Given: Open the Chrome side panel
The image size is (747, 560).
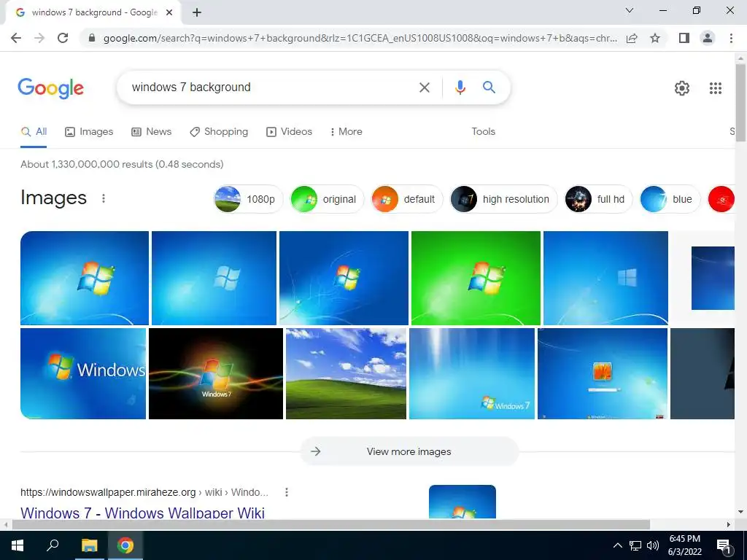Looking at the screenshot, I should point(684,38).
